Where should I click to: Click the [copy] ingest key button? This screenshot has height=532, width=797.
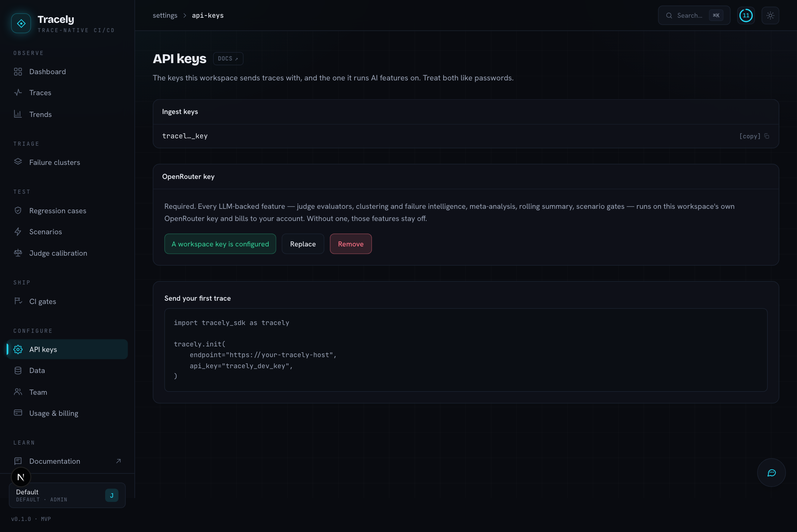click(x=754, y=136)
